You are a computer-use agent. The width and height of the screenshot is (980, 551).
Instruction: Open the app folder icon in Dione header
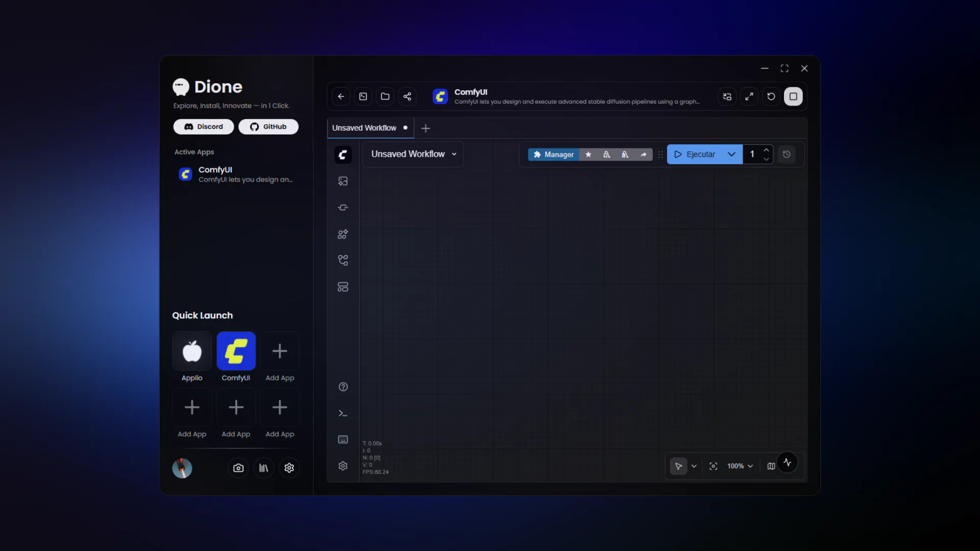pyautogui.click(x=385, y=96)
